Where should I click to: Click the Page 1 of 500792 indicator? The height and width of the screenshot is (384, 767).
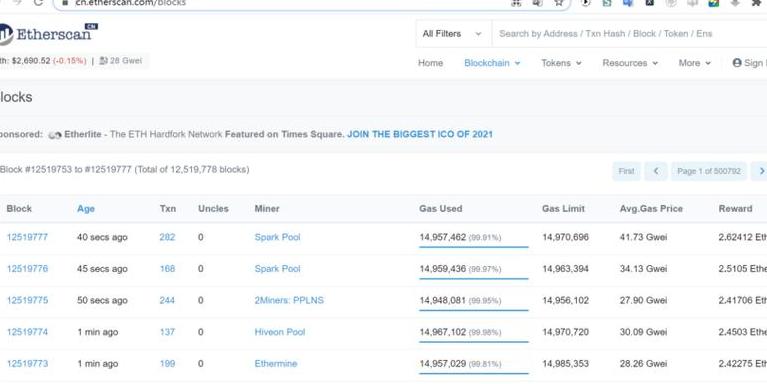[x=709, y=171]
